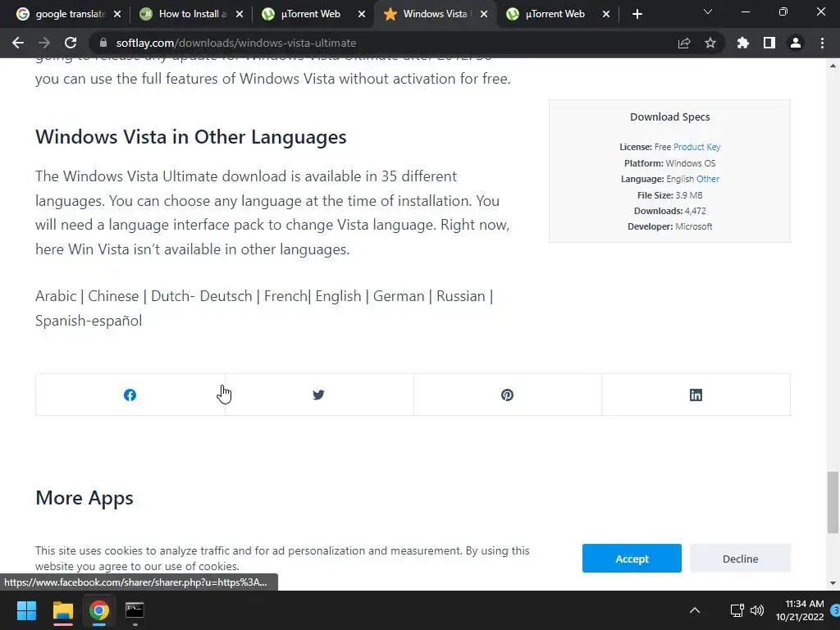Go back with browser back arrow
Image resolution: width=840 pixels, height=630 pixels.
click(18, 43)
